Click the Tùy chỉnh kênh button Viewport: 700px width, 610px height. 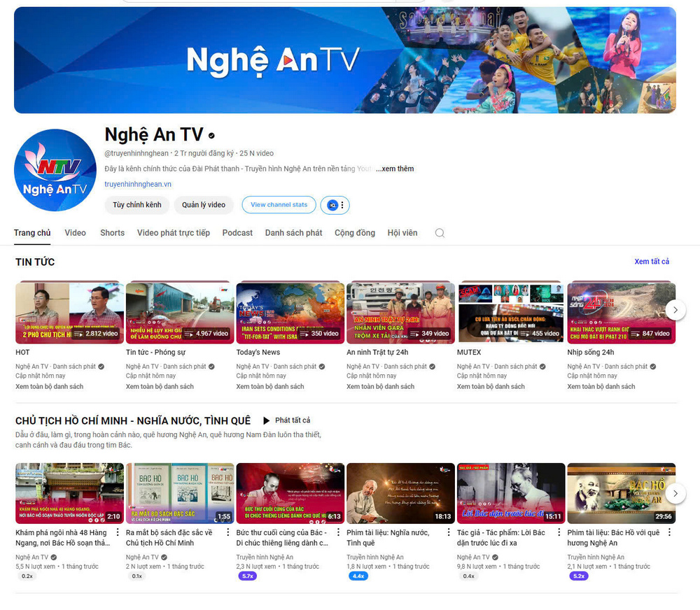137,205
